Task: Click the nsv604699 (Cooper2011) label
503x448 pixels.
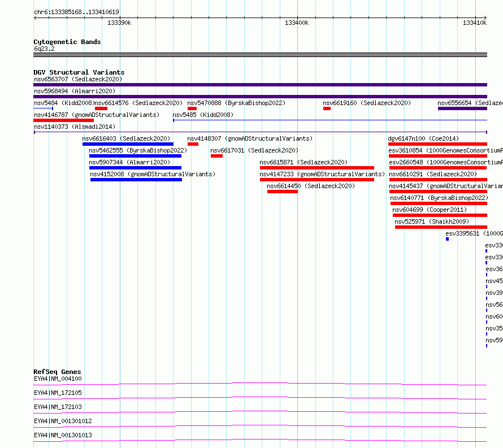Action: (430, 210)
